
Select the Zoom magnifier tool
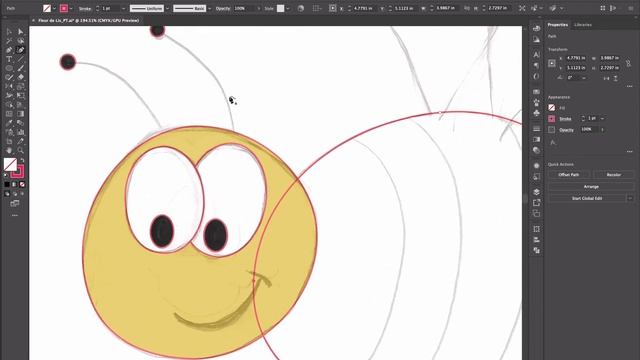click(x=20, y=150)
